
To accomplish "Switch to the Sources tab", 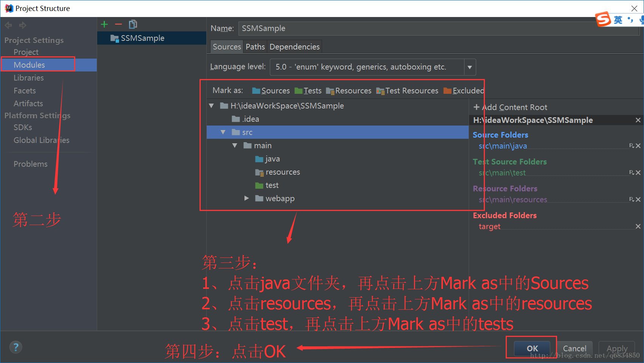I will (227, 47).
